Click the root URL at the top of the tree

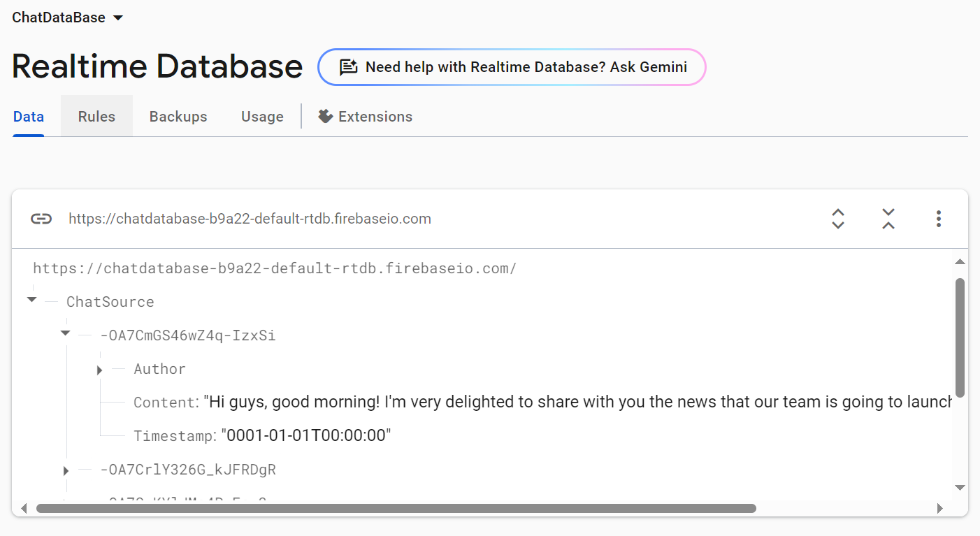tap(275, 268)
